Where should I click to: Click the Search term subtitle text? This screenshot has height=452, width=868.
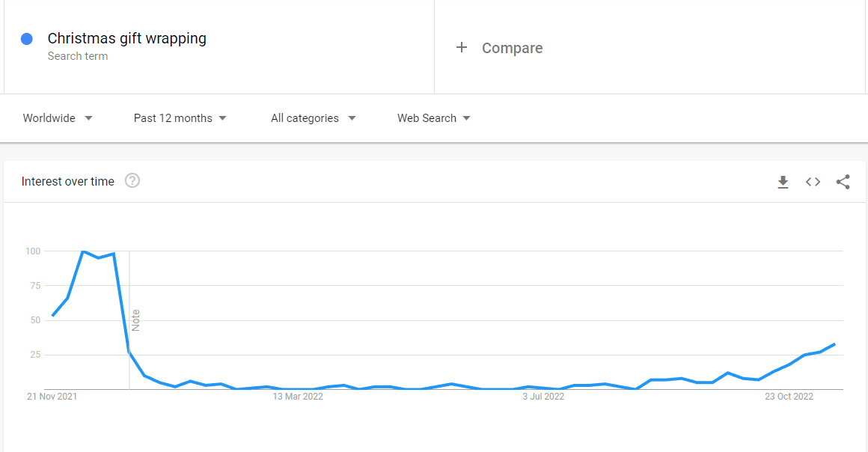(x=78, y=56)
